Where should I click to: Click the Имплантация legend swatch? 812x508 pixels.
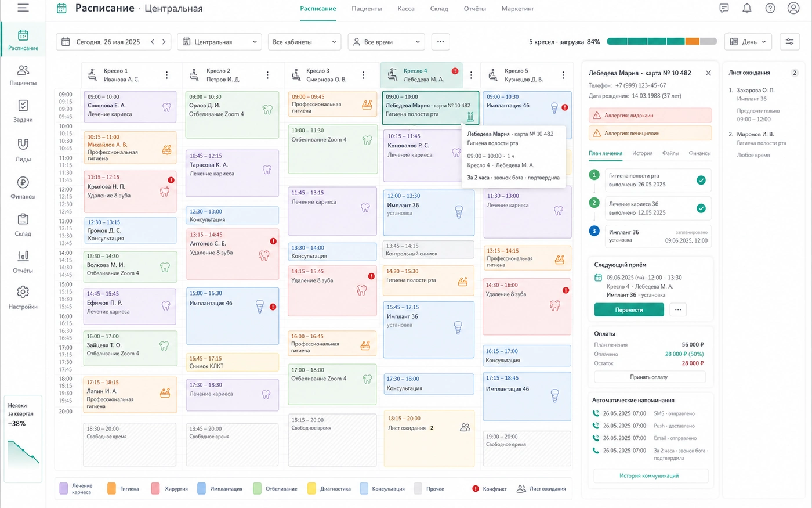[x=201, y=488]
